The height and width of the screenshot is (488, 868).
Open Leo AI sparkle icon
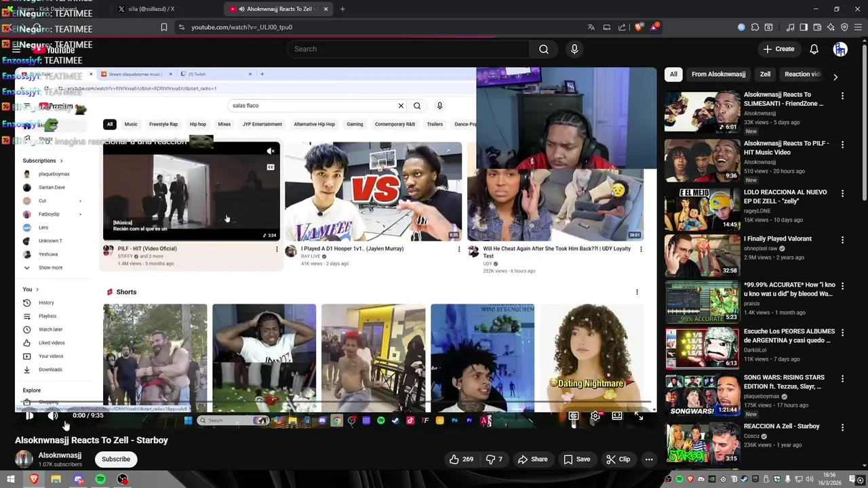pyautogui.click(x=831, y=27)
